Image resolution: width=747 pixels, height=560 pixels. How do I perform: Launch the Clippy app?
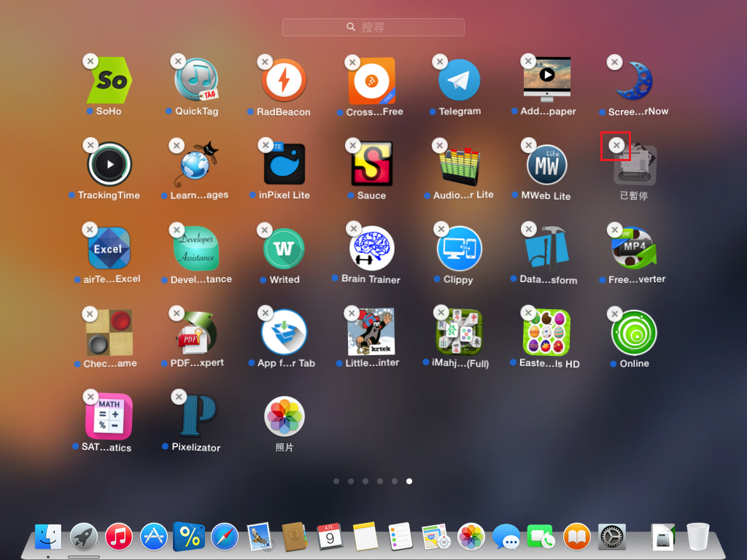coord(460,248)
